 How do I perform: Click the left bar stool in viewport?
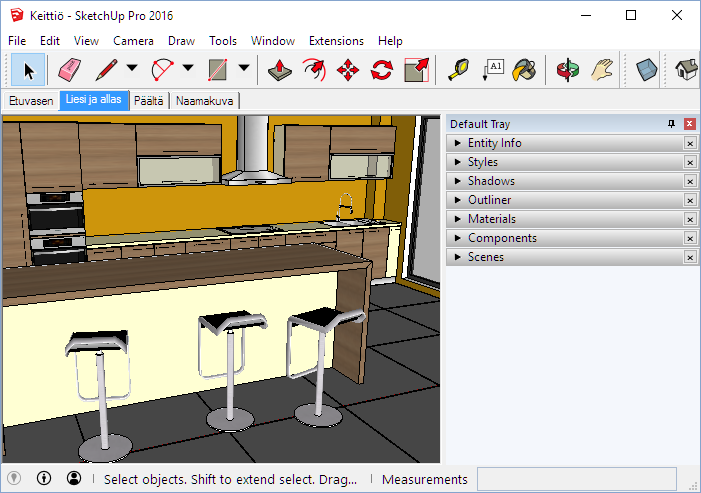(x=102, y=395)
